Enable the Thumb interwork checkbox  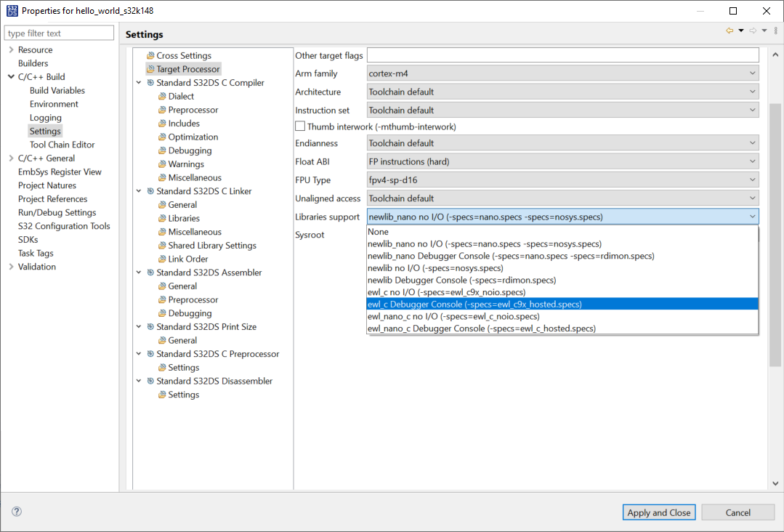click(x=299, y=126)
